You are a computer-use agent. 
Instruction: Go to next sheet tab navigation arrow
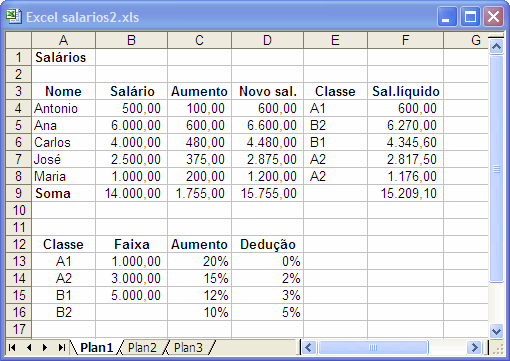[x=45, y=348]
